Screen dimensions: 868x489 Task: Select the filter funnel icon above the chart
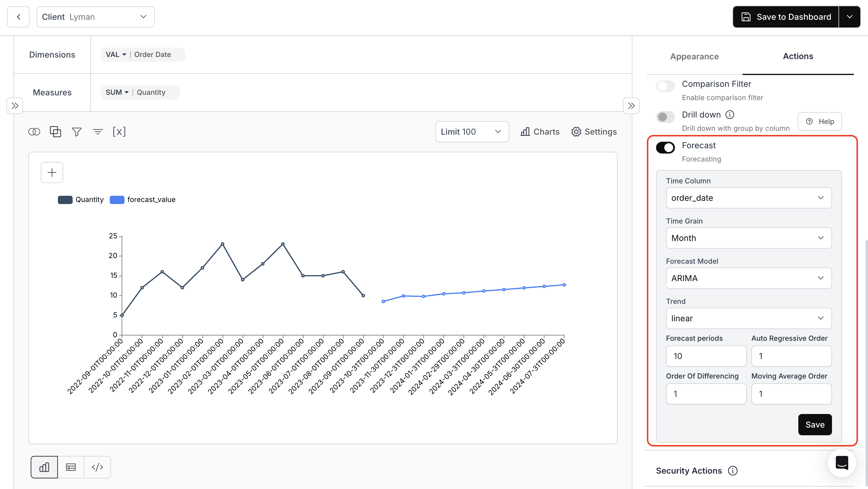pyautogui.click(x=76, y=131)
